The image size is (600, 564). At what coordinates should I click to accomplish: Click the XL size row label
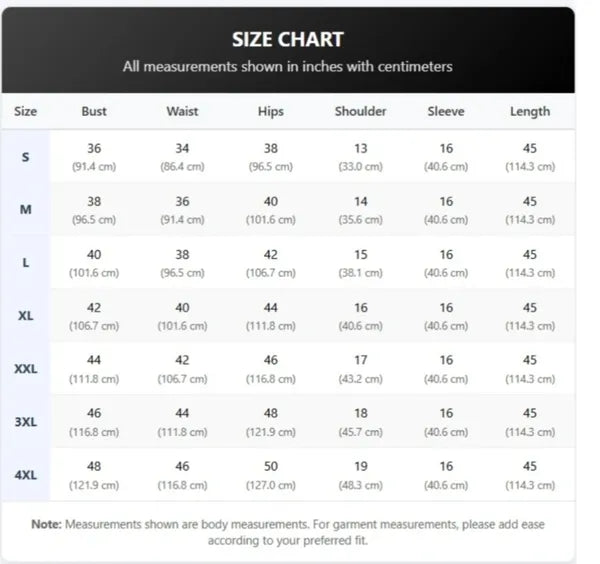pos(26,316)
